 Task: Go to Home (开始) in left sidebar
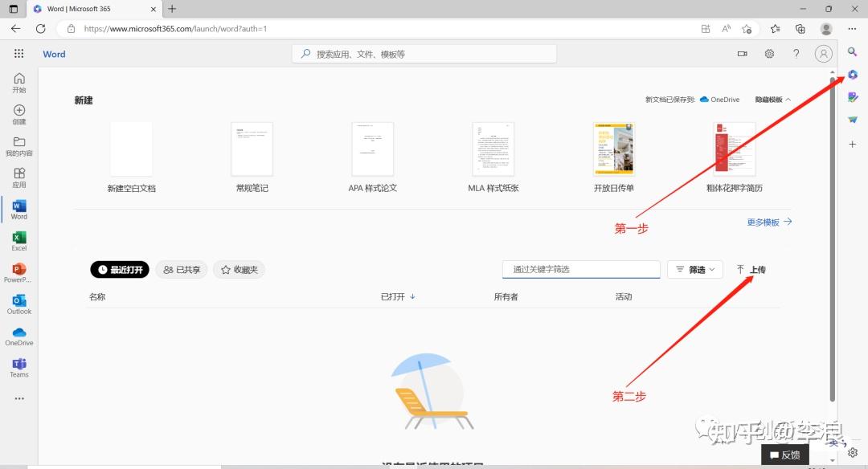coord(18,83)
